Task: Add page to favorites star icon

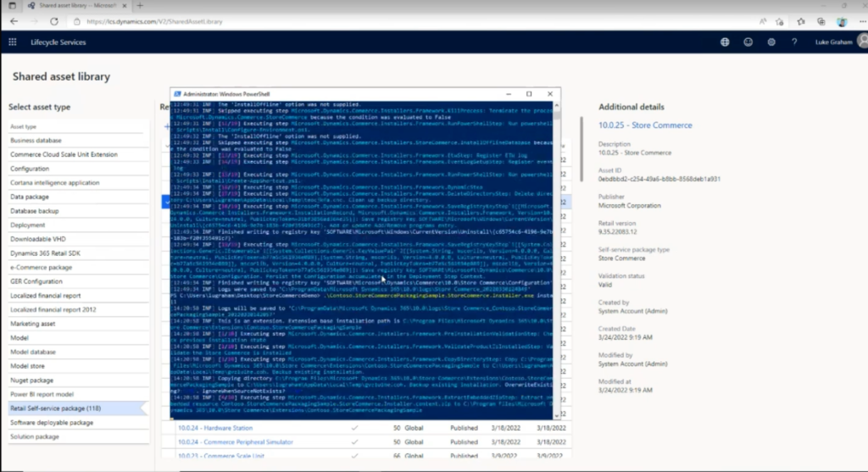Action: 780,21
